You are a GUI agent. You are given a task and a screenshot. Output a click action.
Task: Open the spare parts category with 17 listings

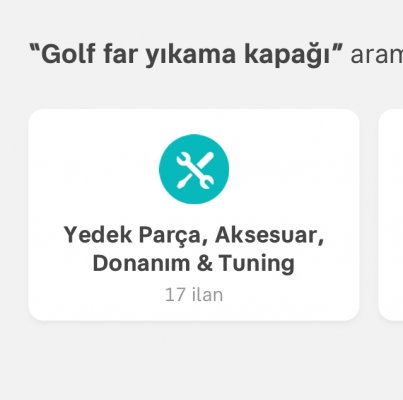pos(194,215)
